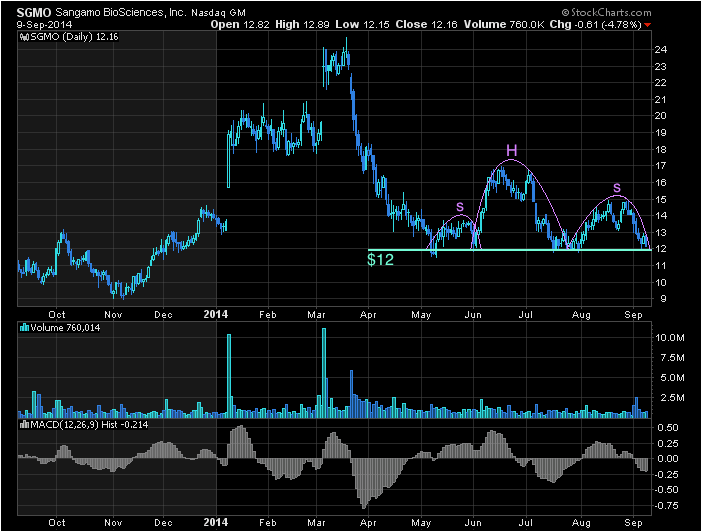Click the Nov label under the price chart
The width and height of the screenshot is (702, 532).
coord(113,315)
